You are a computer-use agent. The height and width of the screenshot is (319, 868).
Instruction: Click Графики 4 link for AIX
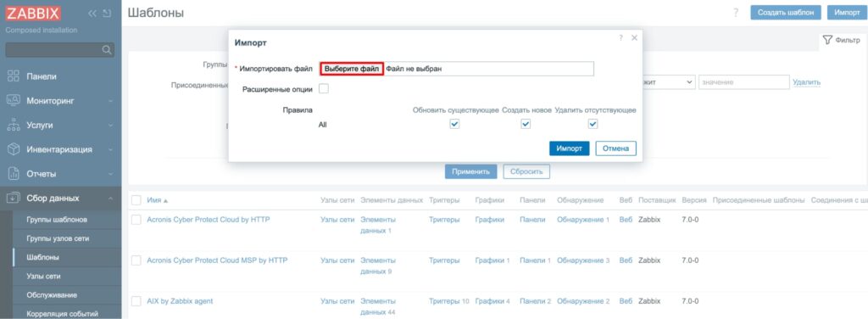click(x=492, y=301)
